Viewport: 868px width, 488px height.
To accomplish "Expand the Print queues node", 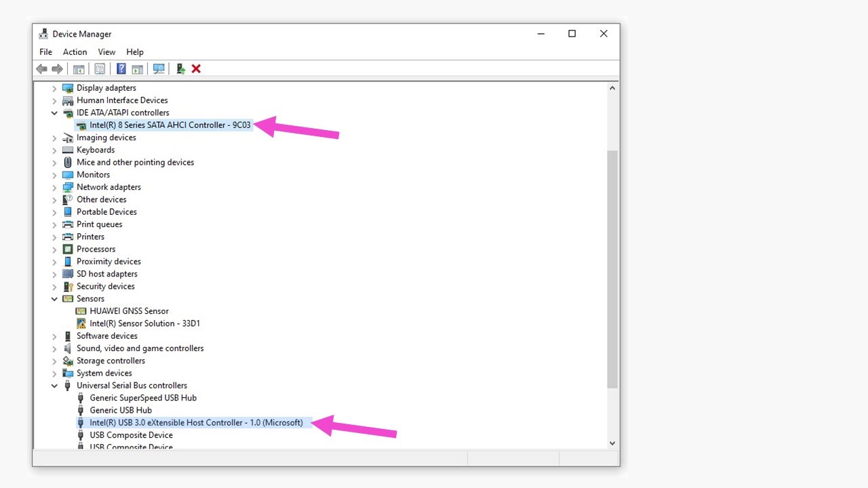I will 55,224.
